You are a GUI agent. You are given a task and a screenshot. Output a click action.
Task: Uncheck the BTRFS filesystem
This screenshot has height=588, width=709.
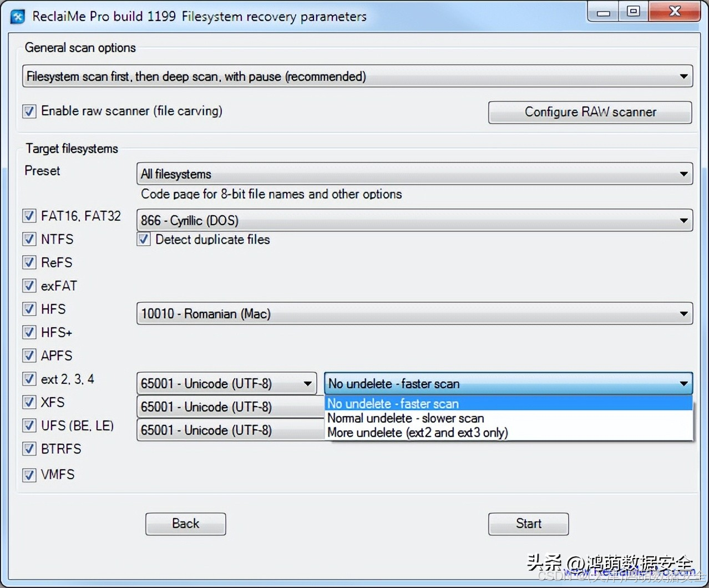pyautogui.click(x=29, y=449)
